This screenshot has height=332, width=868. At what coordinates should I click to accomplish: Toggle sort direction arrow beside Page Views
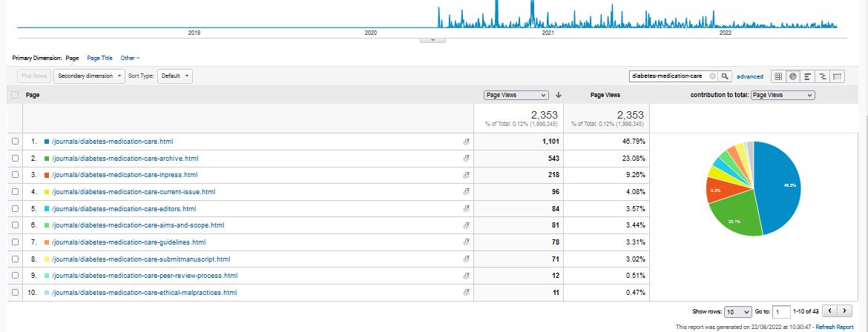[x=558, y=95]
